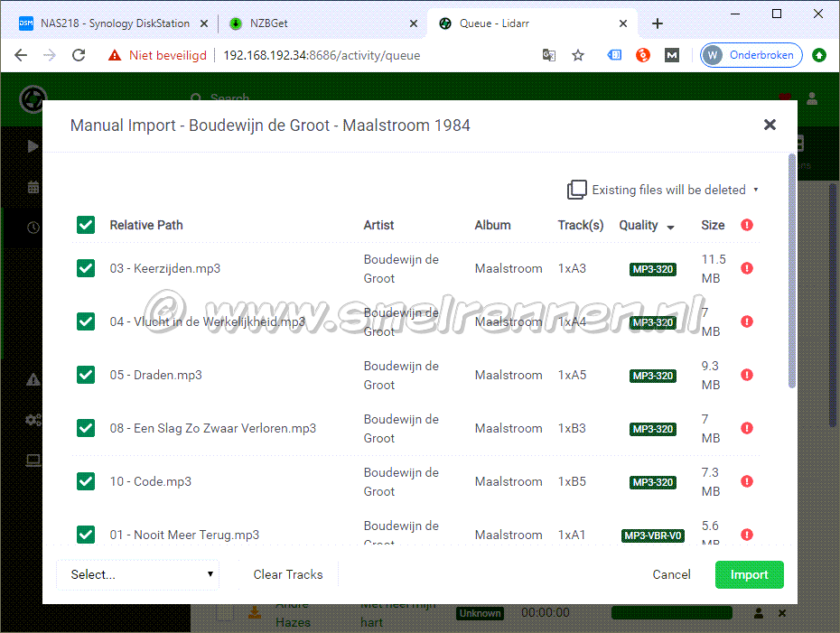Open the Onderbroken profile button

(x=751, y=55)
